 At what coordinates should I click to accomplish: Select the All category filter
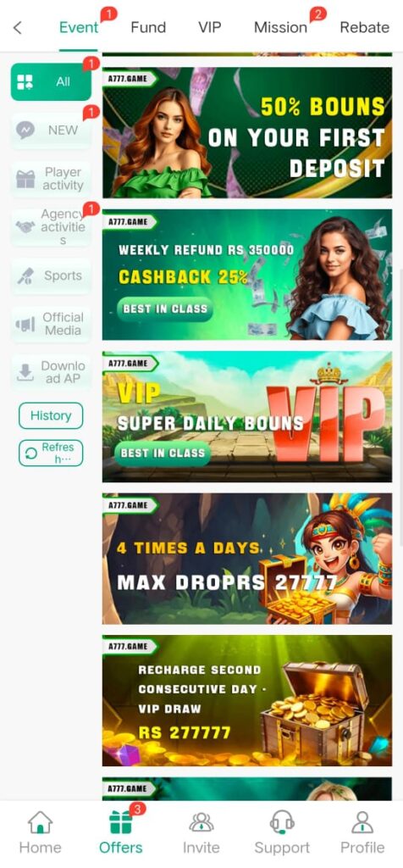click(51, 82)
